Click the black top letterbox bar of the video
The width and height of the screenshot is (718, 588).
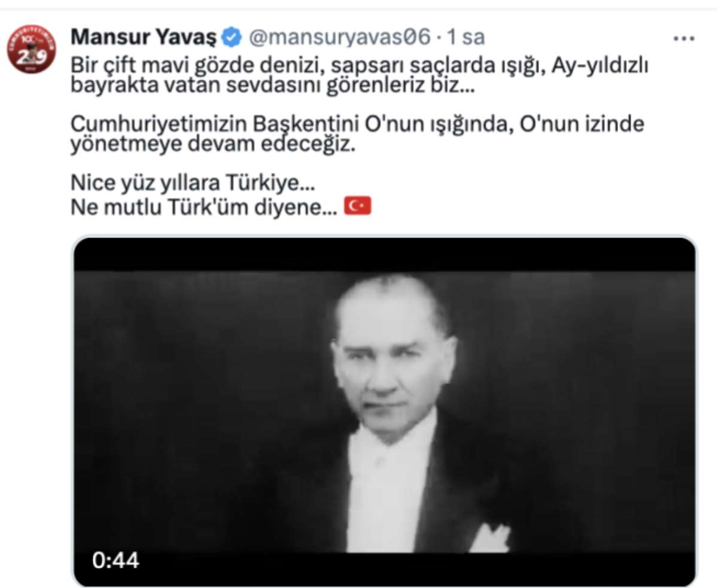tap(385, 254)
